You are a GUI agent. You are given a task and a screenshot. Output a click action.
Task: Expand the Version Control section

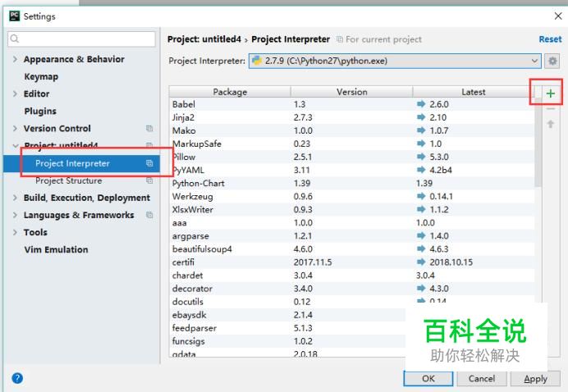click(x=15, y=129)
